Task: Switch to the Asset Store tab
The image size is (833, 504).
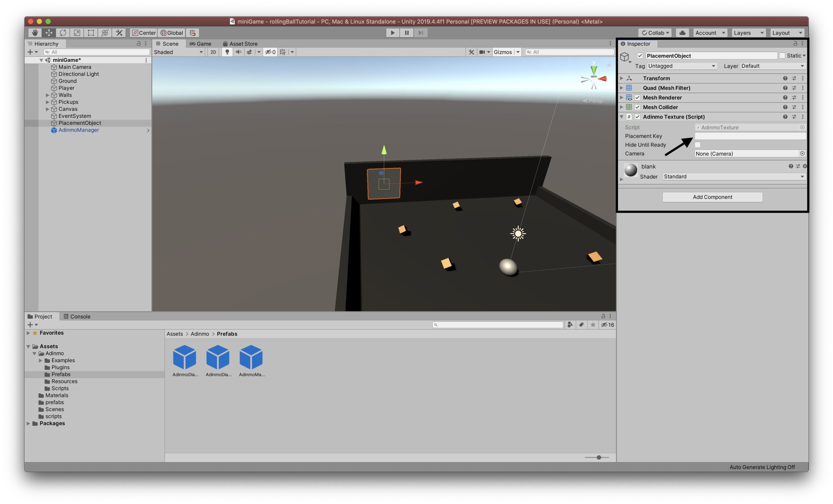Action: 240,44
